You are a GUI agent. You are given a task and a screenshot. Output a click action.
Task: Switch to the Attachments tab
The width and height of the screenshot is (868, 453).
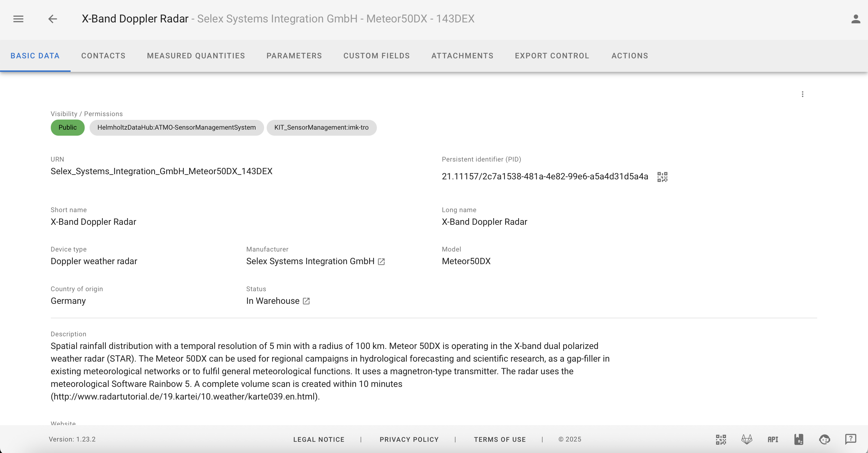pos(462,56)
